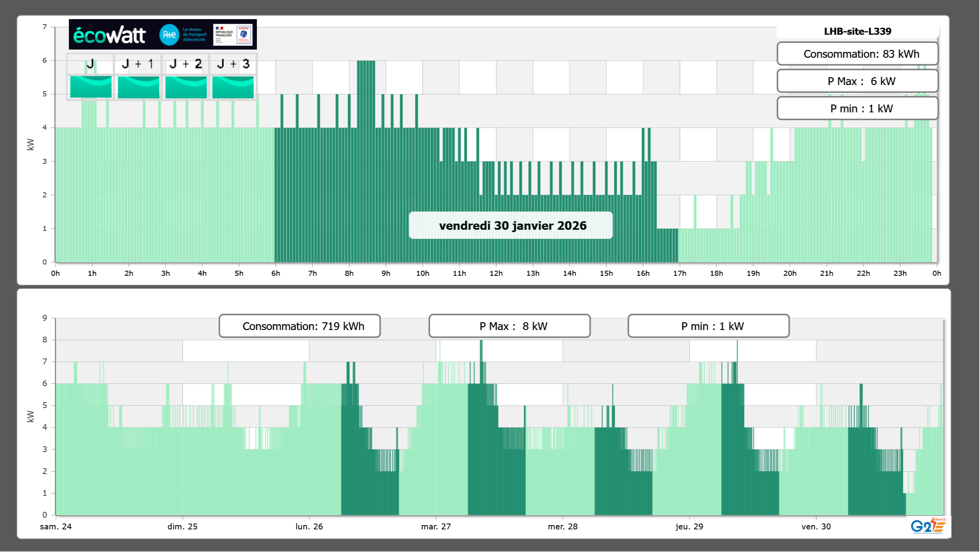Click the RTE round logo
Screen dimensions: 980x552
(169, 35)
